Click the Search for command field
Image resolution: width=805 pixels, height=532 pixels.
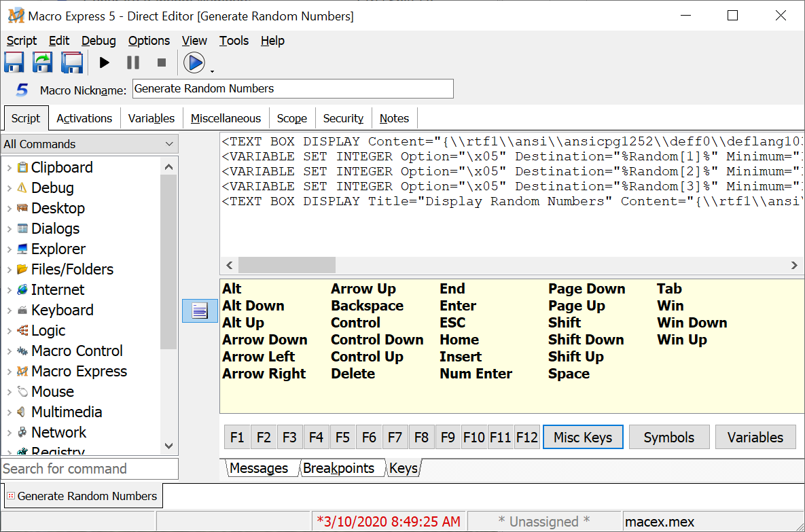(x=89, y=469)
